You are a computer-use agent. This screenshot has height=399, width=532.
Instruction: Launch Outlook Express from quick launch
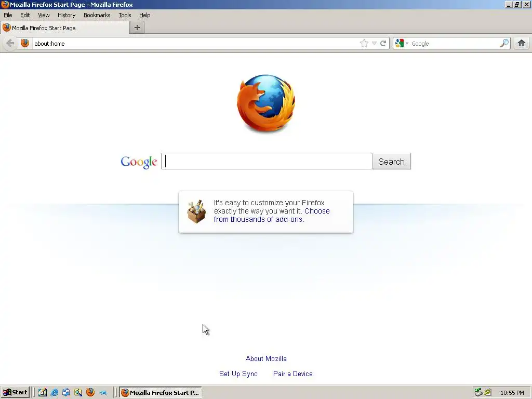[x=66, y=392]
